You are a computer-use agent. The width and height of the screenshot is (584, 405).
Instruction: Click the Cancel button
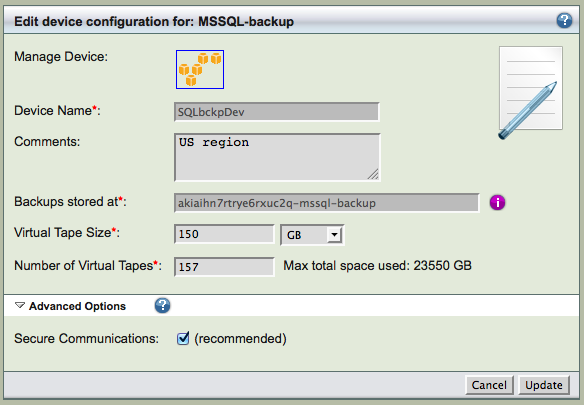point(489,385)
